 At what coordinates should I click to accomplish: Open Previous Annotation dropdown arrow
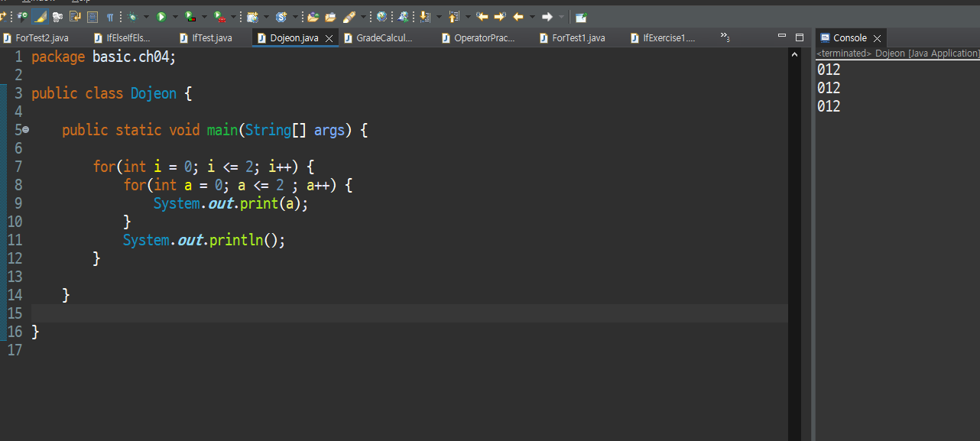(x=468, y=17)
